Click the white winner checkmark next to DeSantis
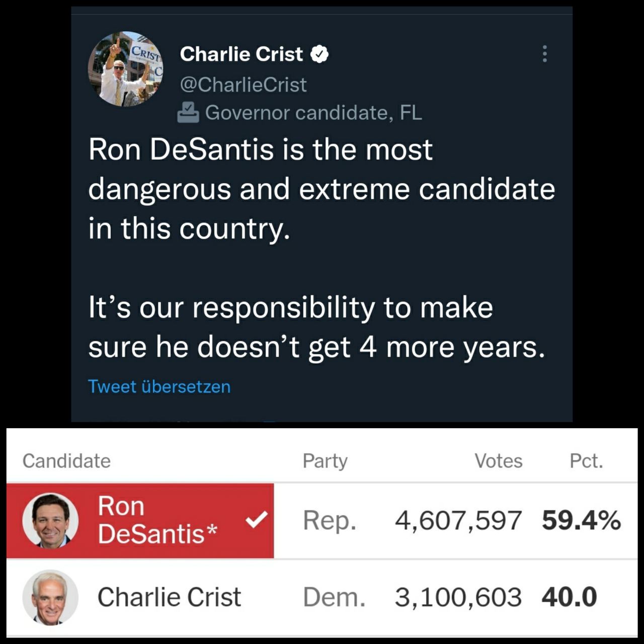 tap(257, 520)
